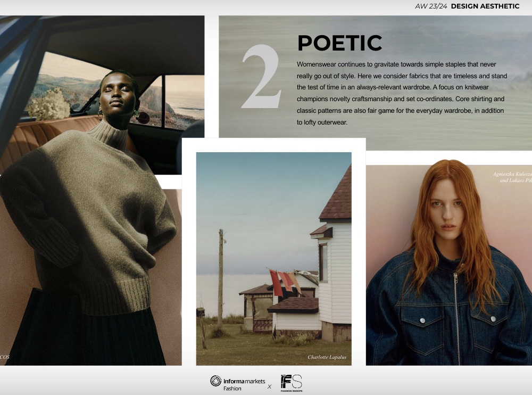Select the POETIC heading

(x=339, y=43)
